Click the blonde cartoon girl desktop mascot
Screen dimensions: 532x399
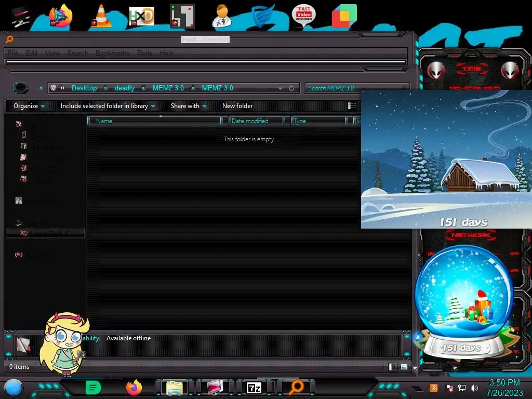click(64, 343)
